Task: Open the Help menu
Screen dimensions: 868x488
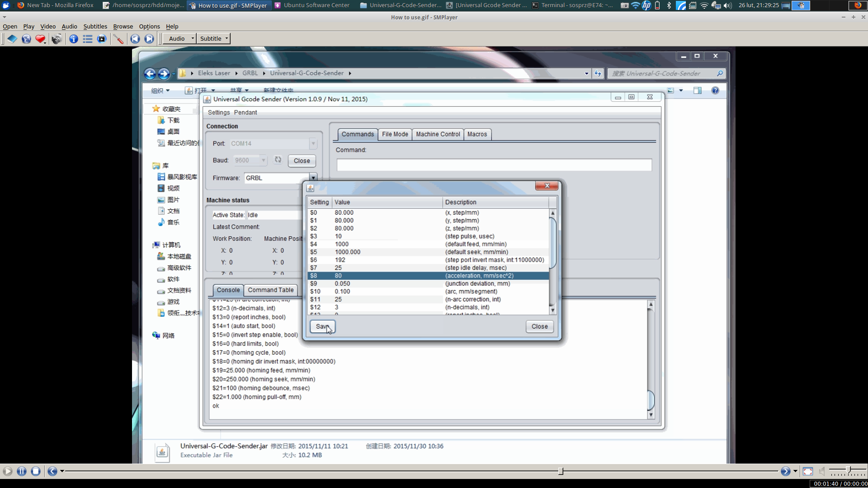Action: (x=172, y=26)
